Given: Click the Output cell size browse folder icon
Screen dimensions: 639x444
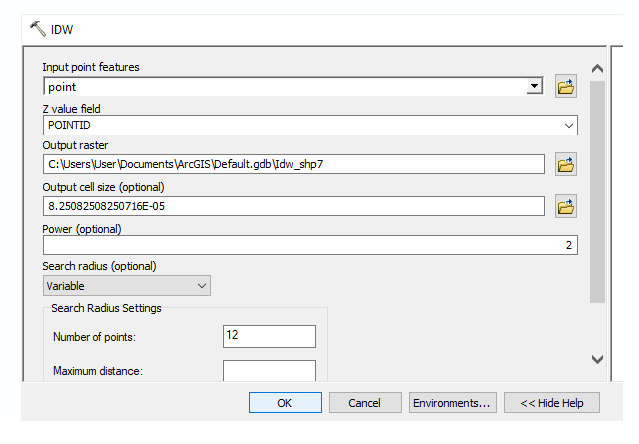Looking at the screenshot, I should 566,206.
